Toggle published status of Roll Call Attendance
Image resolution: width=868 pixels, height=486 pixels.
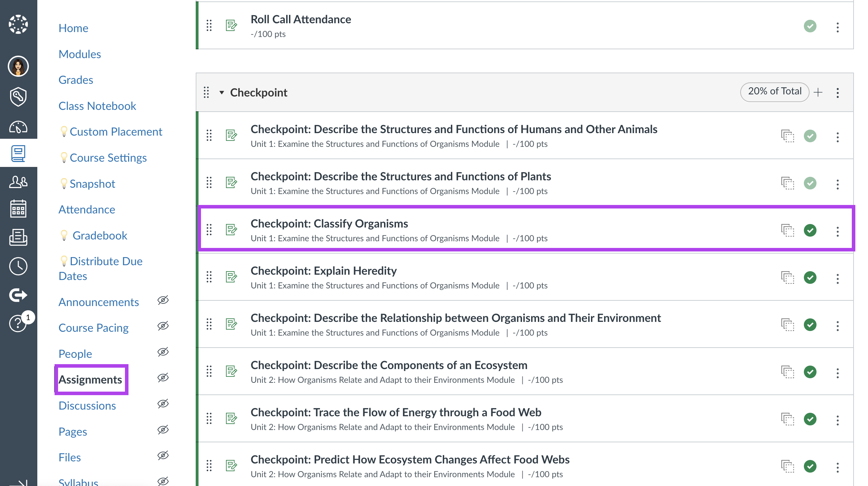click(x=810, y=26)
